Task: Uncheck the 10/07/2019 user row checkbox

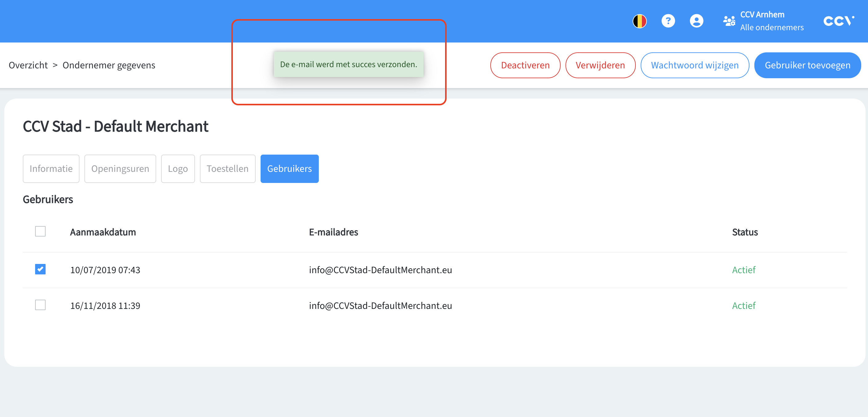Action: point(40,269)
